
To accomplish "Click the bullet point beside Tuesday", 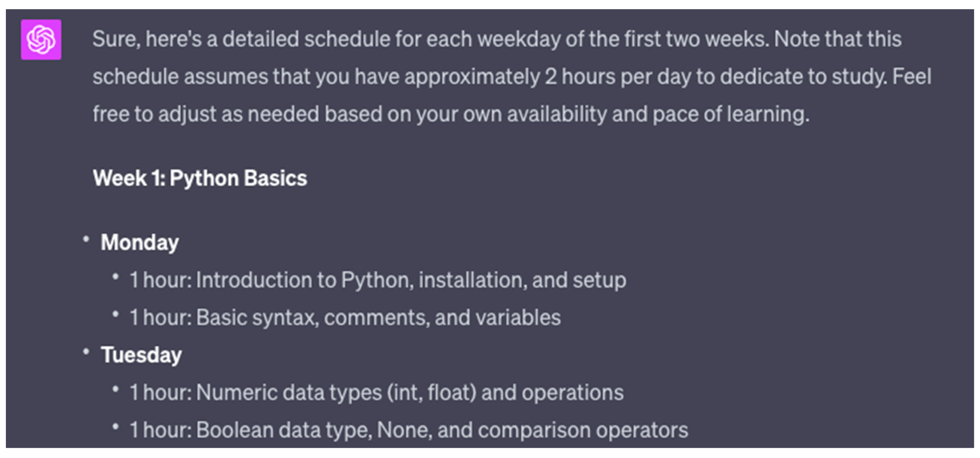I will click(86, 352).
